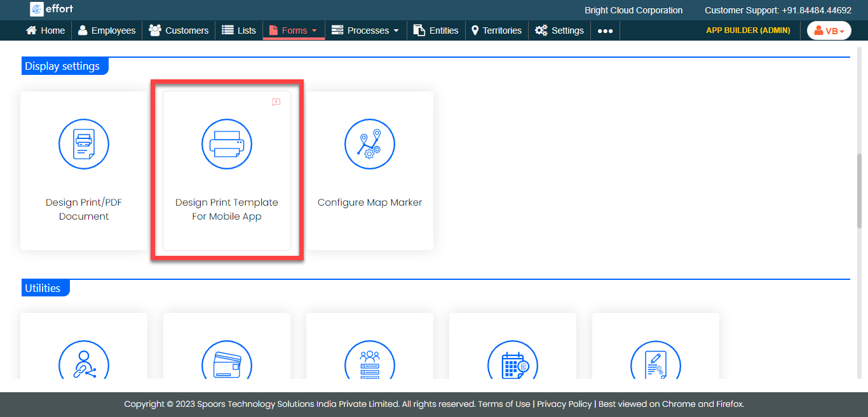Click the small red note icon on card
Screen dimensions: 868x417
[x=276, y=102]
